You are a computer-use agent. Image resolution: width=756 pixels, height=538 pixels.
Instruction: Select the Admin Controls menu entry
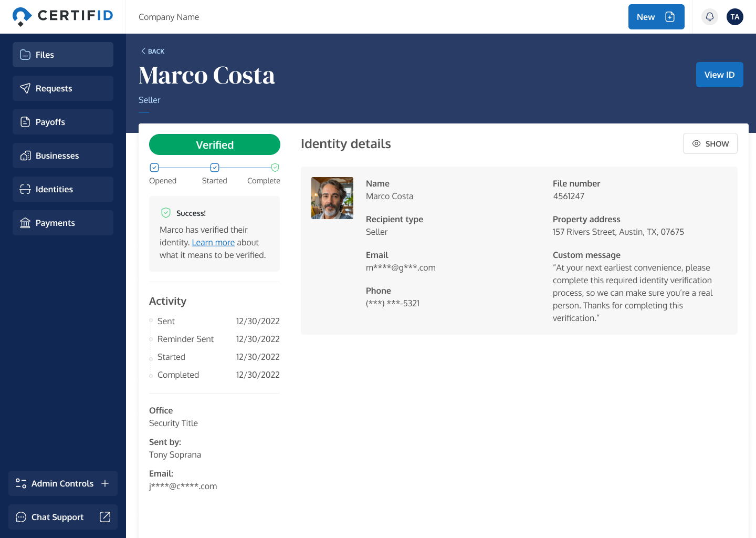click(x=62, y=483)
